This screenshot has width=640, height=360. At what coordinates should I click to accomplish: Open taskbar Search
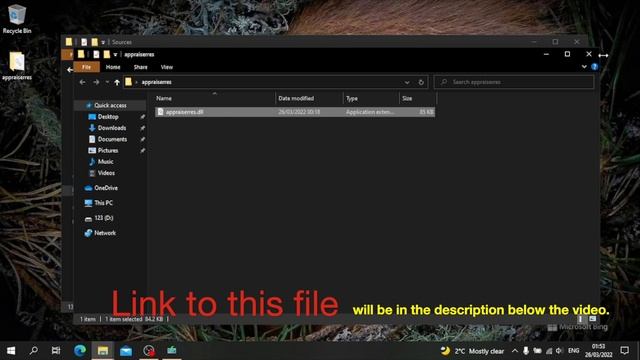pyautogui.click(x=34, y=350)
